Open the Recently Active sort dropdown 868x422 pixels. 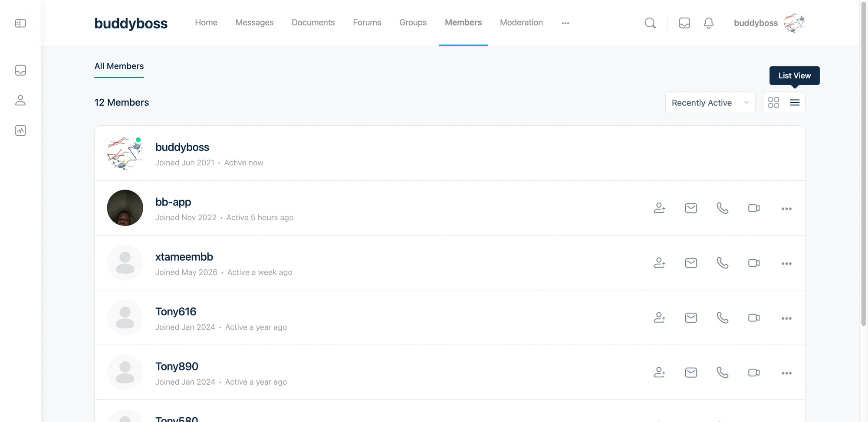(710, 103)
